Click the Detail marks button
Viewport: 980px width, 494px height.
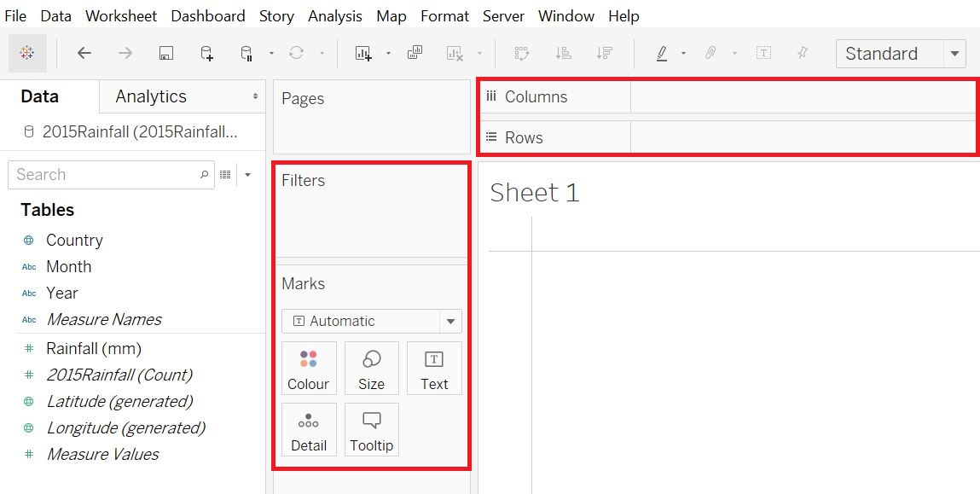tap(309, 430)
